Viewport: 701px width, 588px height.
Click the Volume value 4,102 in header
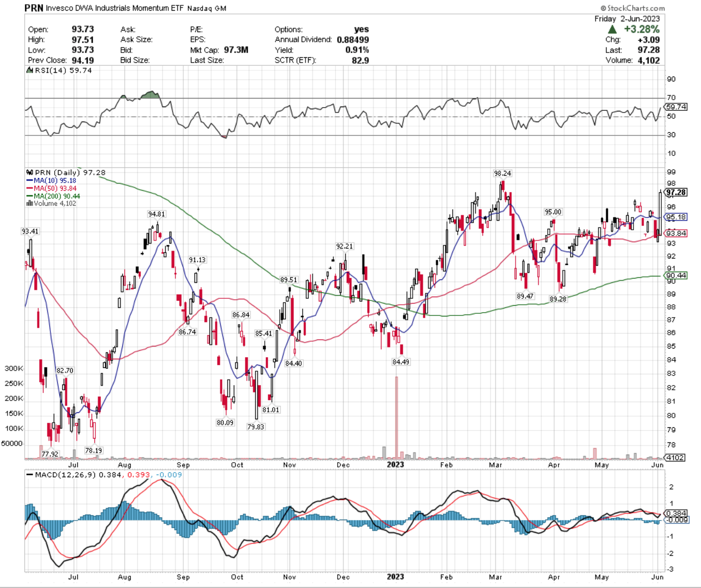(649, 60)
